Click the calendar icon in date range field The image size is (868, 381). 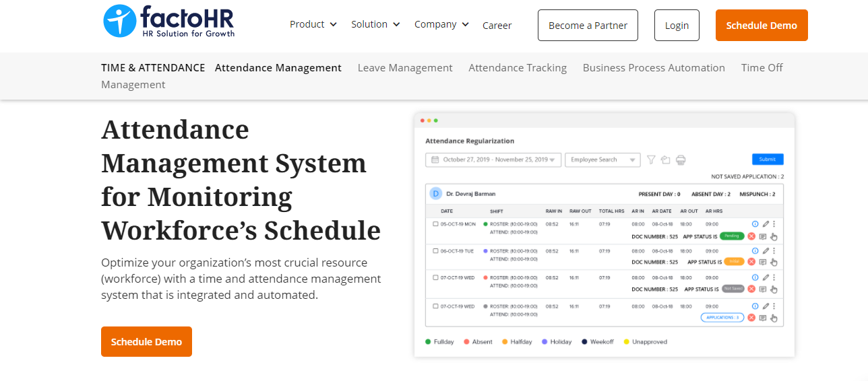[x=435, y=160]
